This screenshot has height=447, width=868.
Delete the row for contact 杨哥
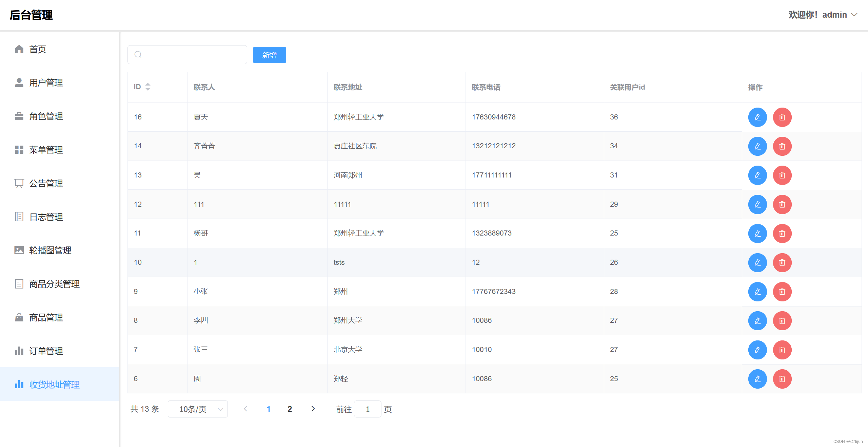pyautogui.click(x=782, y=233)
